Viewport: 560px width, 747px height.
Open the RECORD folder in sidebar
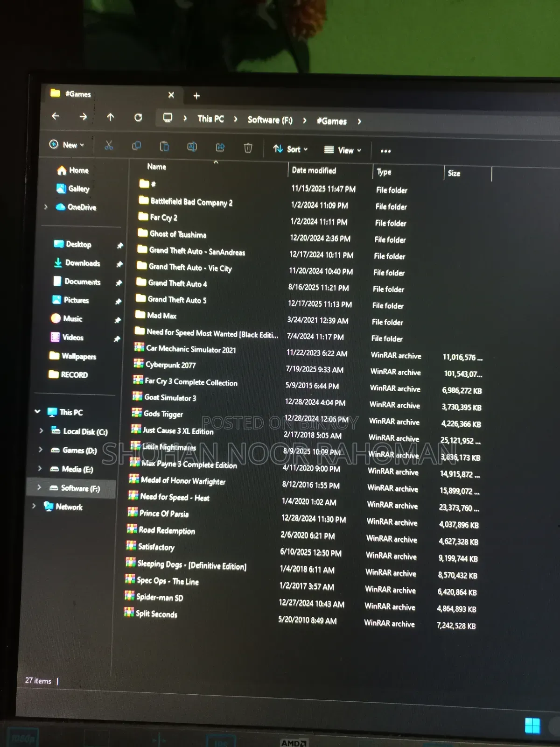pyautogui.click(x=68, y=374)
